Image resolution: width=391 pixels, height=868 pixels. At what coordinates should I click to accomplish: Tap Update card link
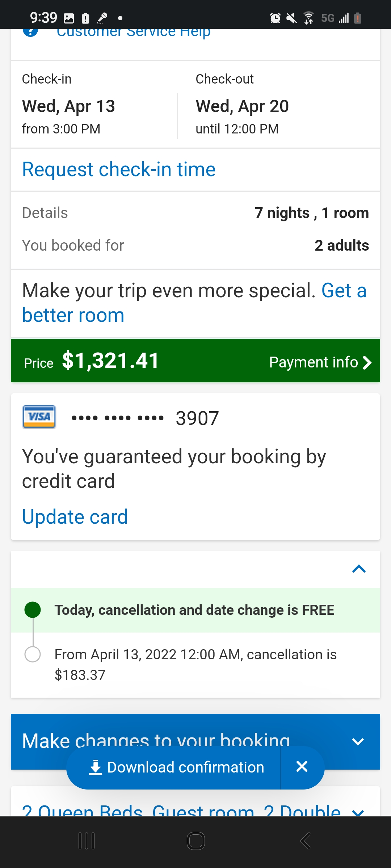[x=75, y=516]
